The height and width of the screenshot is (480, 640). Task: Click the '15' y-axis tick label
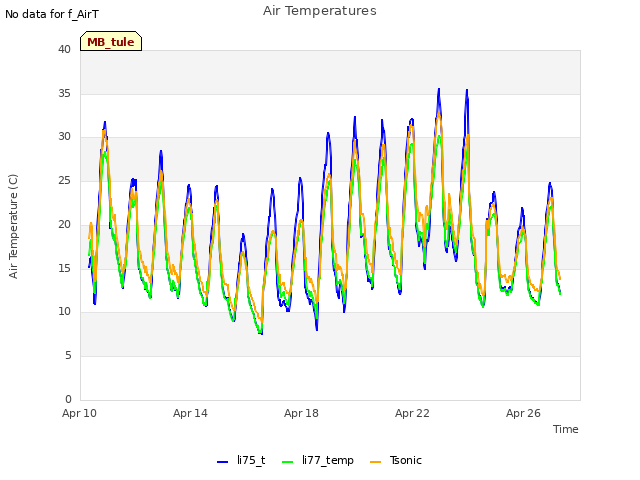(x=64, y=268)
